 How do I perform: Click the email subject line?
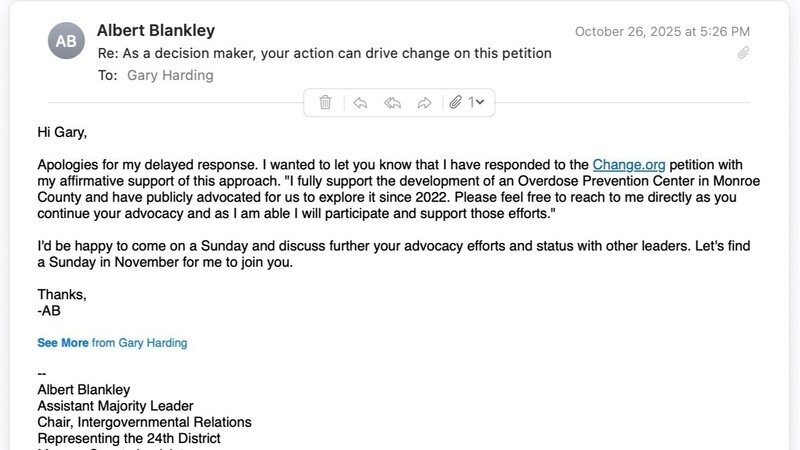point(324,53)
